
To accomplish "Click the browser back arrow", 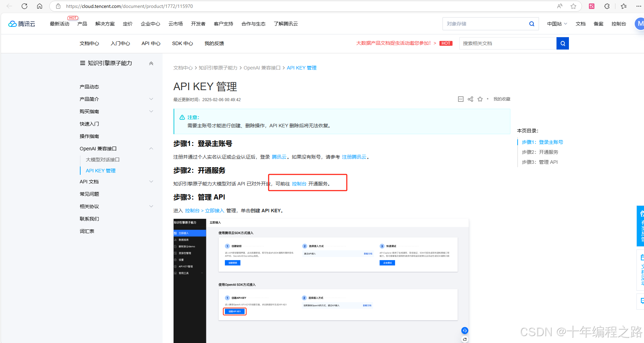I will click(9, 6).
